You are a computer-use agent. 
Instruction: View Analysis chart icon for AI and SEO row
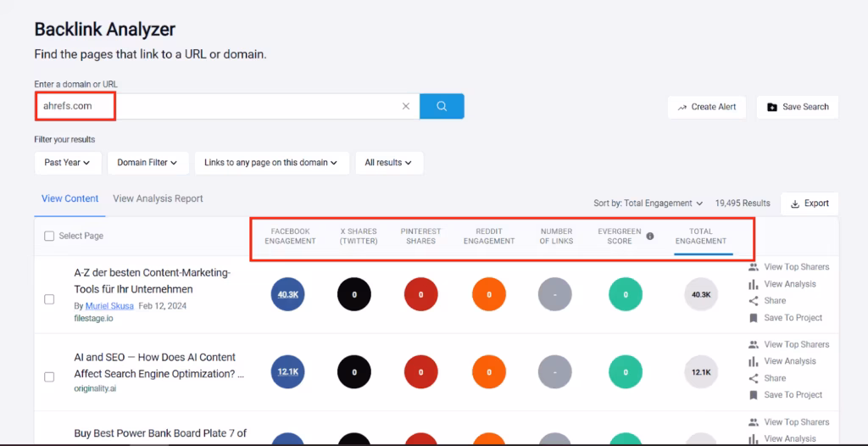click(x=753, y=361)
